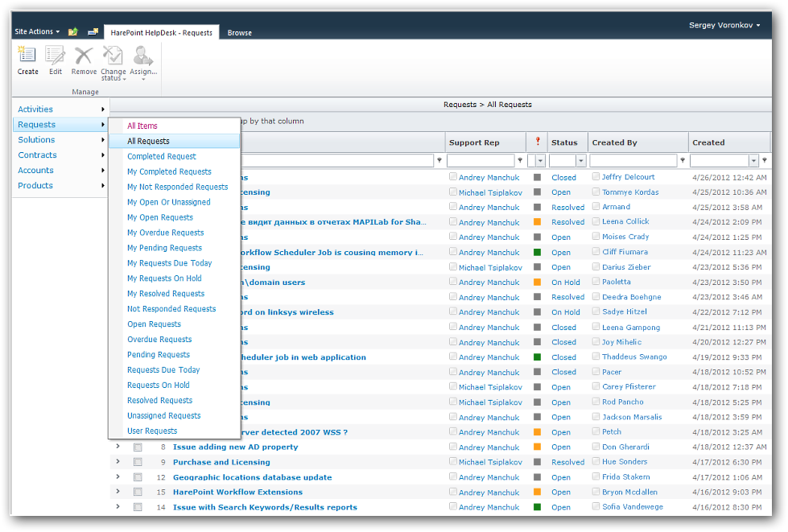Select the HarePoint HelpDesk - Requests tab
This screenshot has height=532, width=788.
coord(161,33)
